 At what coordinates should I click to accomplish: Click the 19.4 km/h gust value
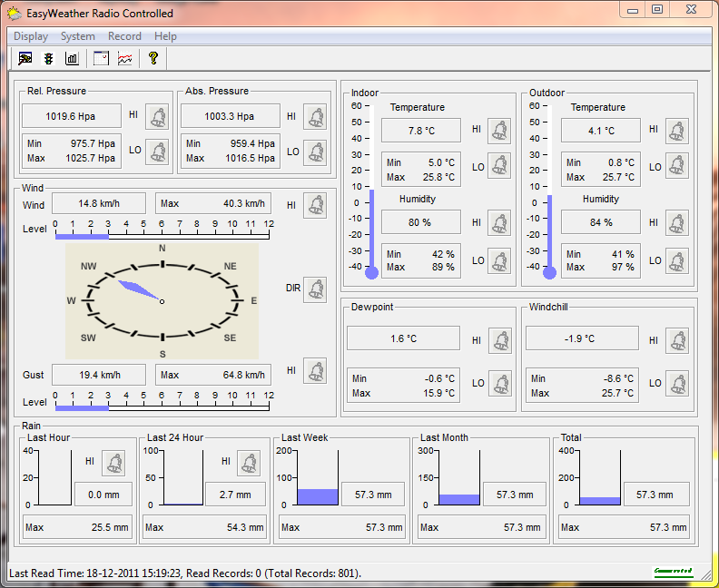(x=99, y=375)
